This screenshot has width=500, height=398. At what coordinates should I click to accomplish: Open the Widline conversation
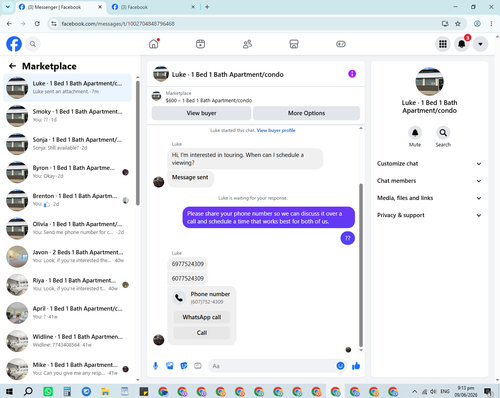pos(68,341)
